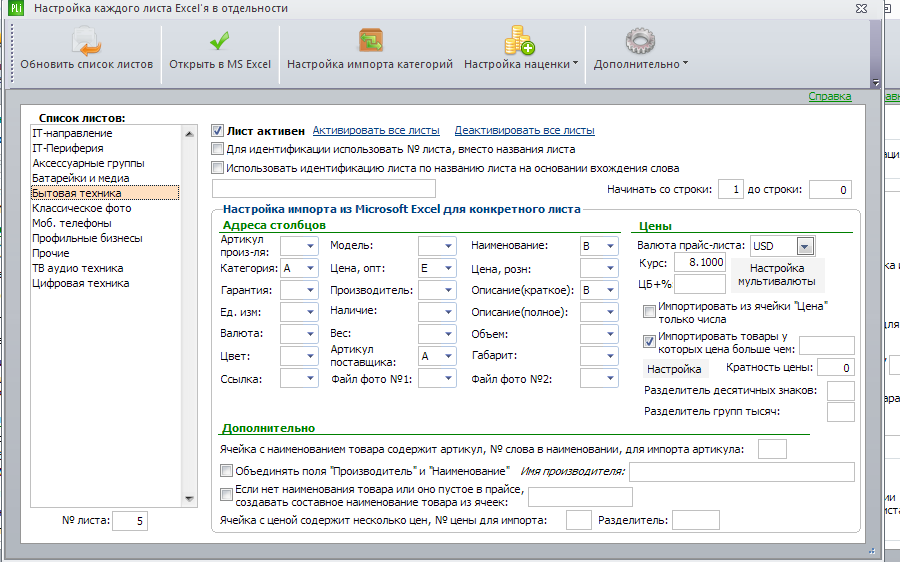Screen dimensions: 900x562
Task: Select Моб. телефоны sheet
Action: (x=72, y=223)
